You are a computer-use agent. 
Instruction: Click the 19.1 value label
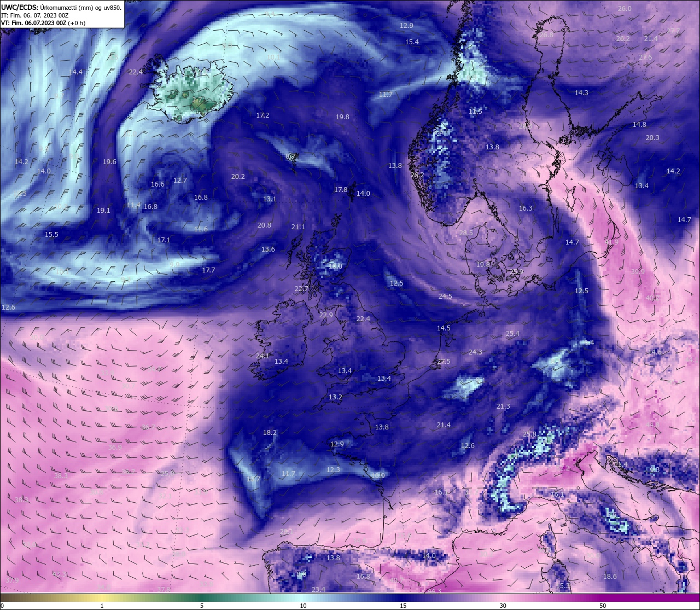click(103, 211)
